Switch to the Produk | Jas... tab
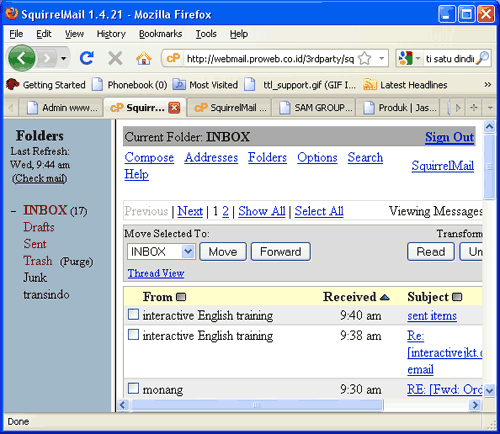 pyautogui.click(x=399, y=108)
